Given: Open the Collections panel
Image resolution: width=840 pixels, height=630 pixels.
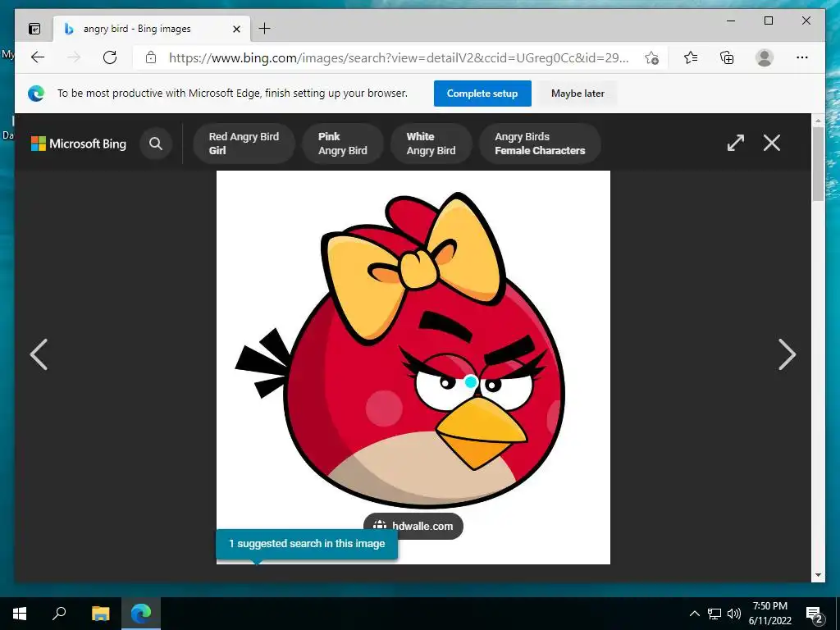Looking at the screenshot, I should point(727,57).
